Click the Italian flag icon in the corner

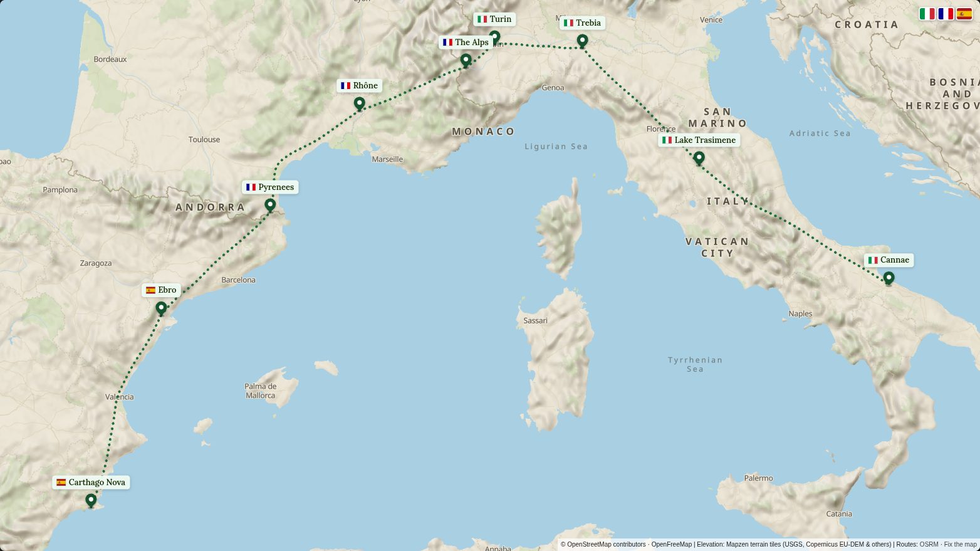927,14
